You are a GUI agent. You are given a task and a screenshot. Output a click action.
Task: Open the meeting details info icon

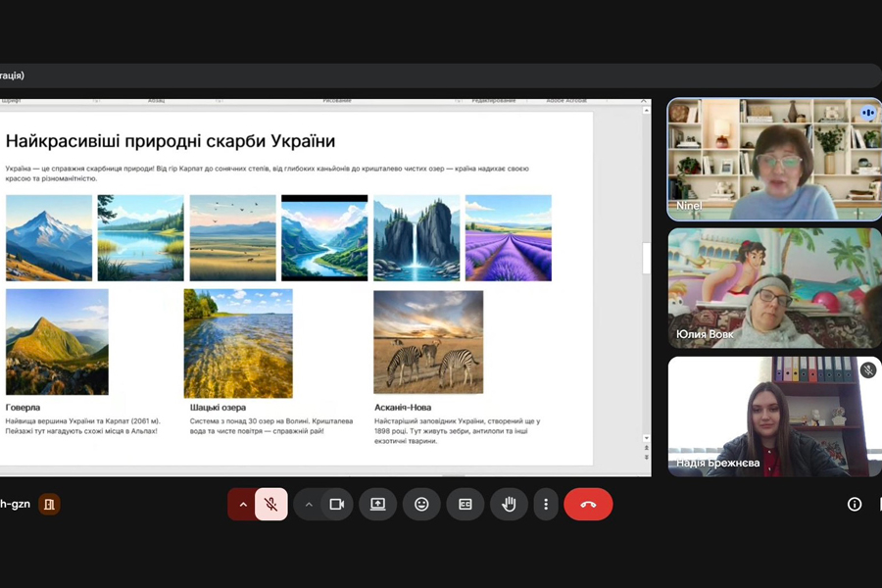854,504
